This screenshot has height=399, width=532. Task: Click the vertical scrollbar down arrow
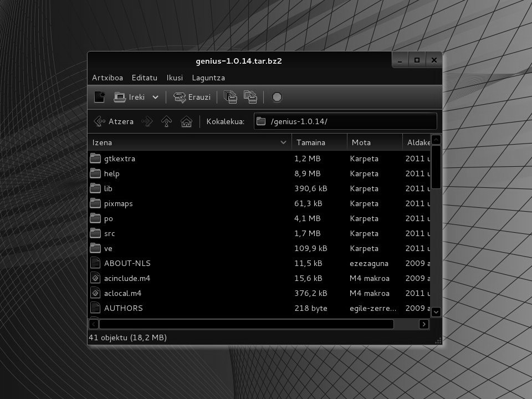tap(436, 312)
